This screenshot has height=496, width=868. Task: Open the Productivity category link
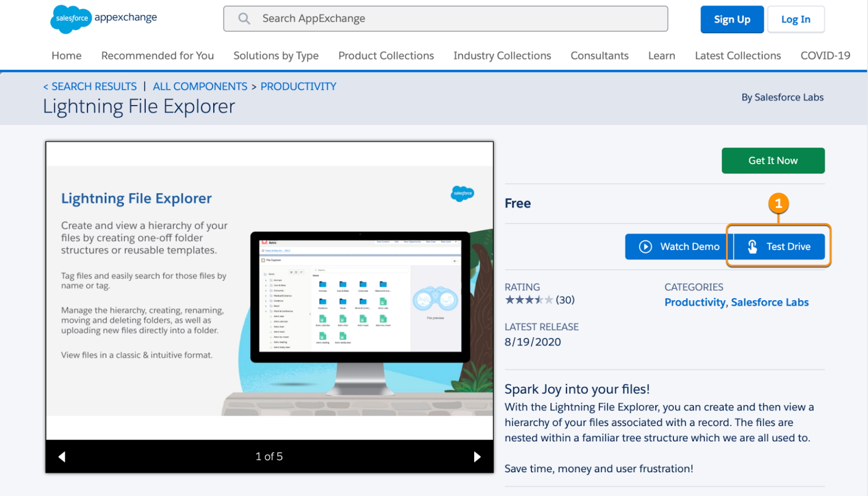point(695,302)
